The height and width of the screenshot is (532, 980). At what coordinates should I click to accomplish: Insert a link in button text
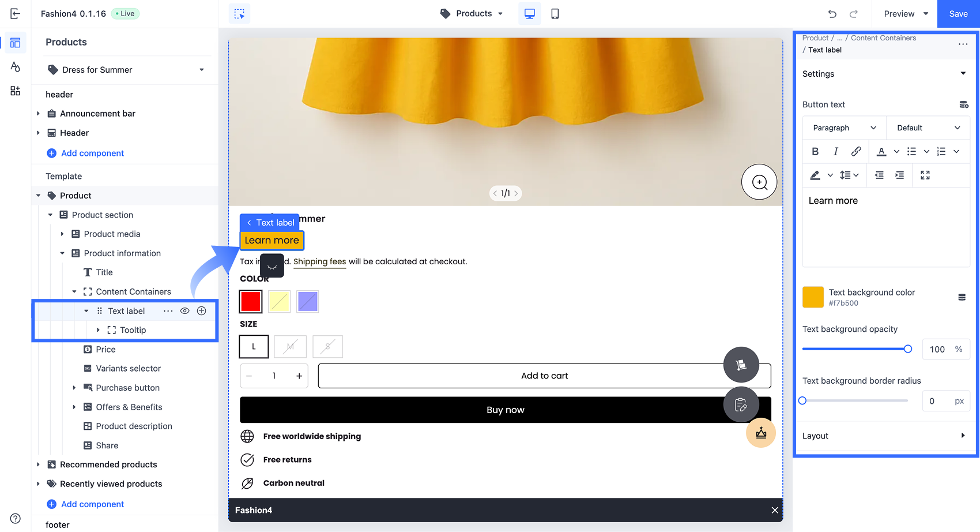coord(856,151)
